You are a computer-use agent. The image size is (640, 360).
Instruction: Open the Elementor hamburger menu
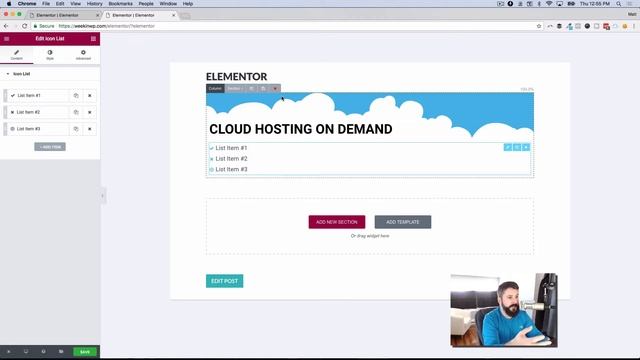point(7,39)
